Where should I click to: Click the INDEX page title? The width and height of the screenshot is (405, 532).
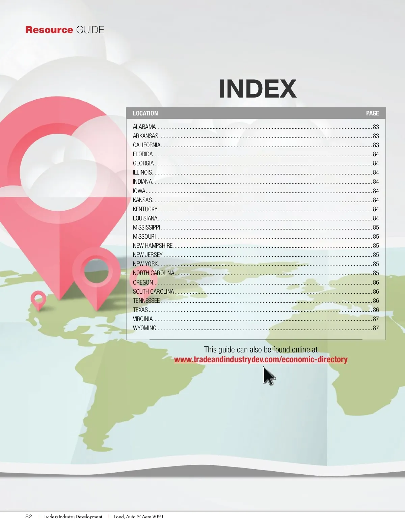257,89
